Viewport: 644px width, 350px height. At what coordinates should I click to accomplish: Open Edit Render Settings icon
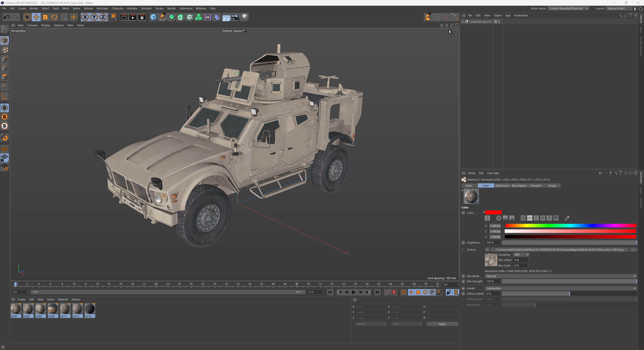click(x=142, y=17)
